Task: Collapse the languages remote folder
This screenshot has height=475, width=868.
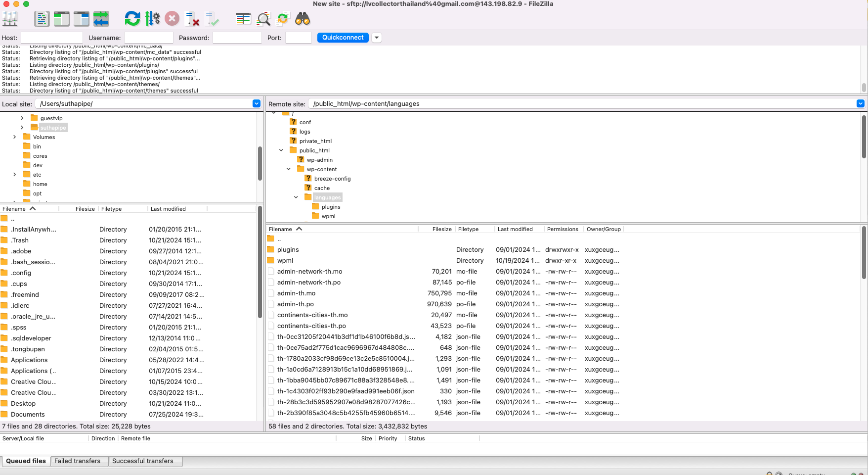Action: 296,197
